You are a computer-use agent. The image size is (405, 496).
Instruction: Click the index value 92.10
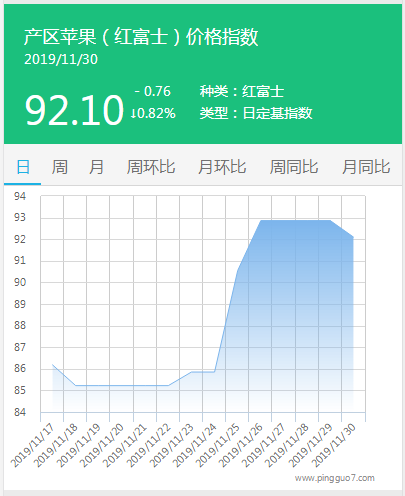click(74, 110)
